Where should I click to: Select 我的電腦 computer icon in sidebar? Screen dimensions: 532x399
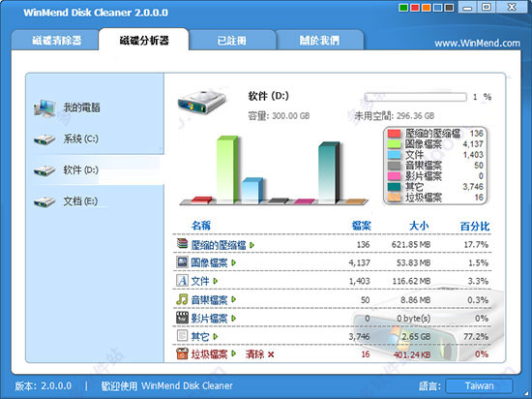44,108
